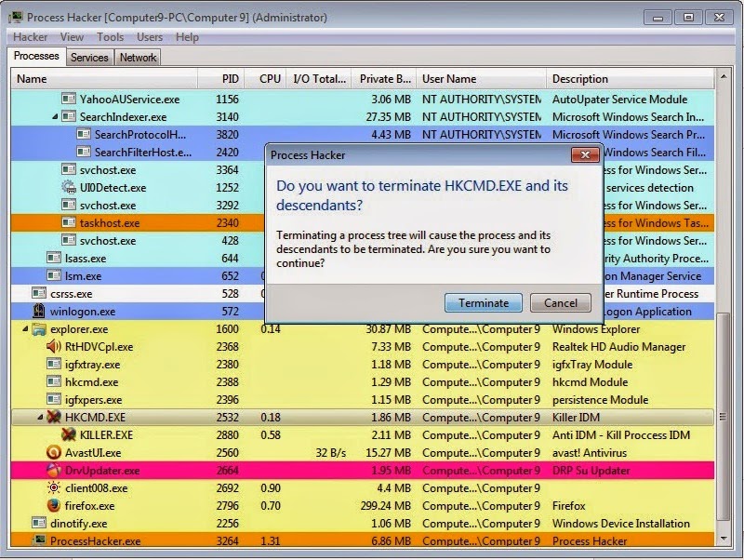Click the firefox.exe icon

coord(54,505)
